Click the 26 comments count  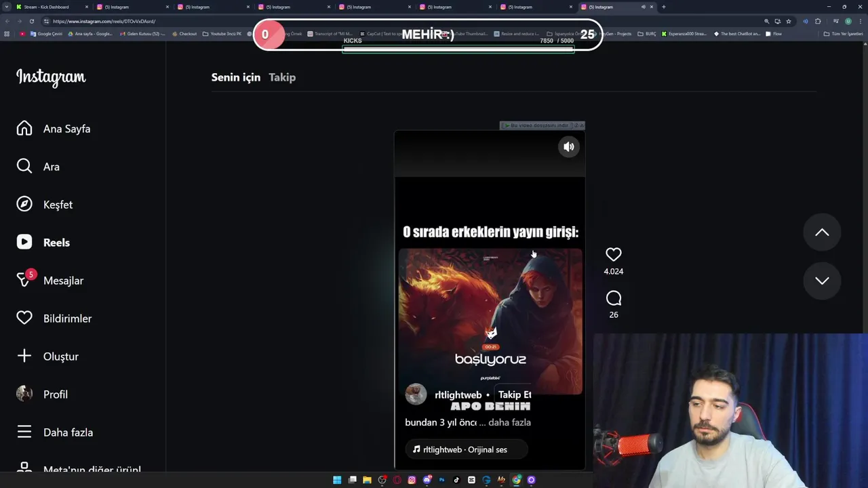click(x=613, y=314)
